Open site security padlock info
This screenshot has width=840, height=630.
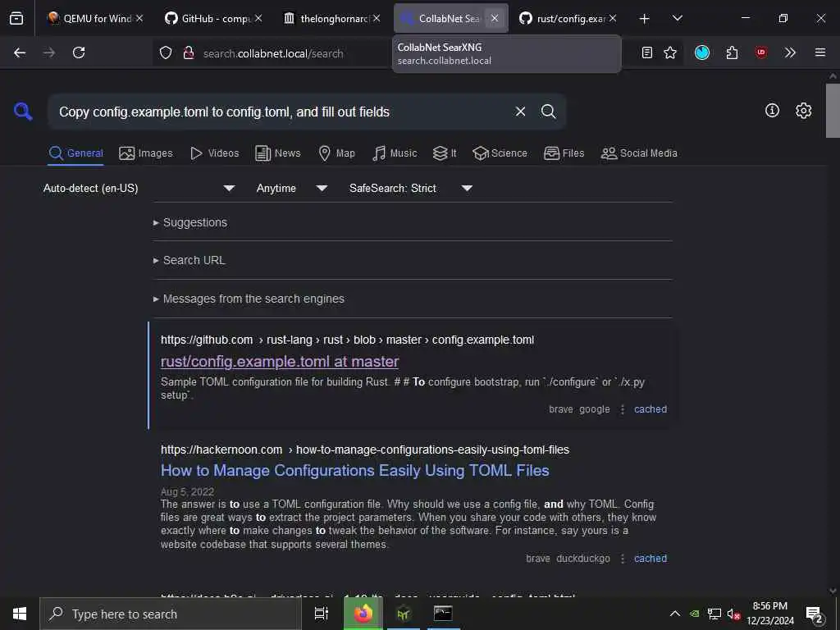[x=188, y=52]
